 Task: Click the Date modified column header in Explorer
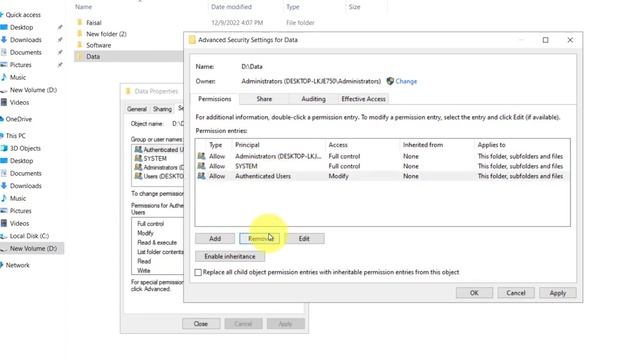tap(231, 7)
